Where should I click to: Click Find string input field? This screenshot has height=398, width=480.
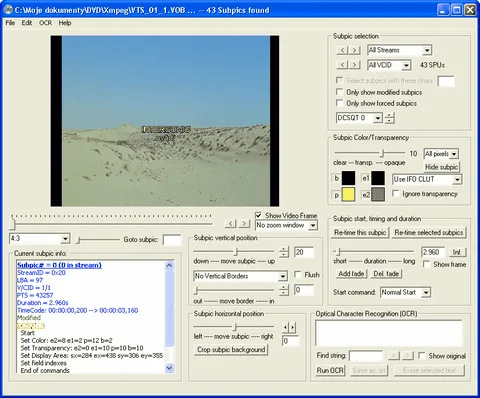366,356
